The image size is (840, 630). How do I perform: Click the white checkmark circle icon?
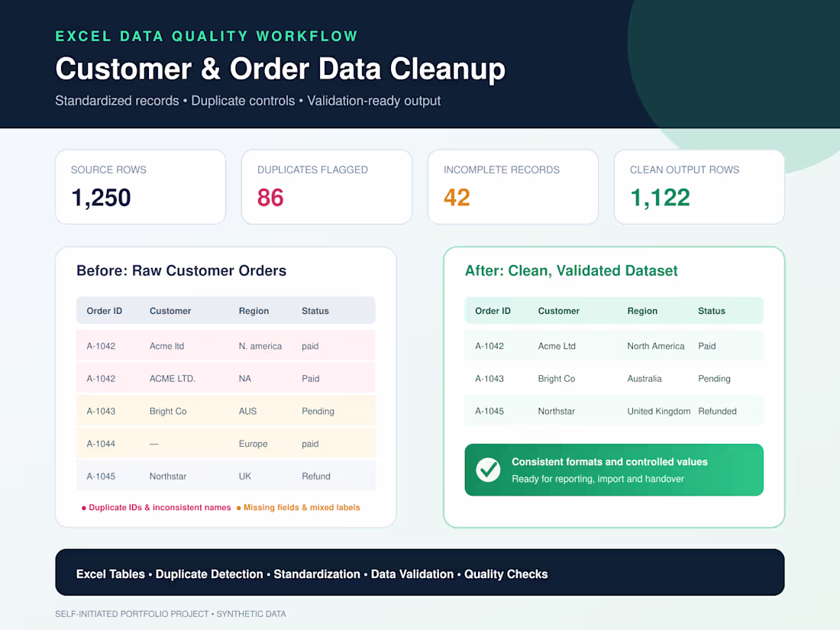pos(488,470)
